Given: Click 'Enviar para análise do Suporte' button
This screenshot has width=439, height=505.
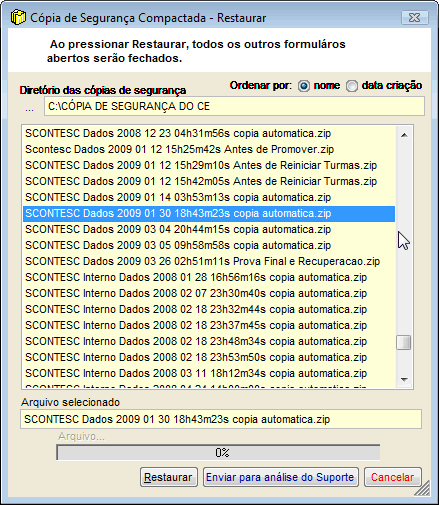Looking at the screenshot, I should pyautogui.click(x=281, y=477).
